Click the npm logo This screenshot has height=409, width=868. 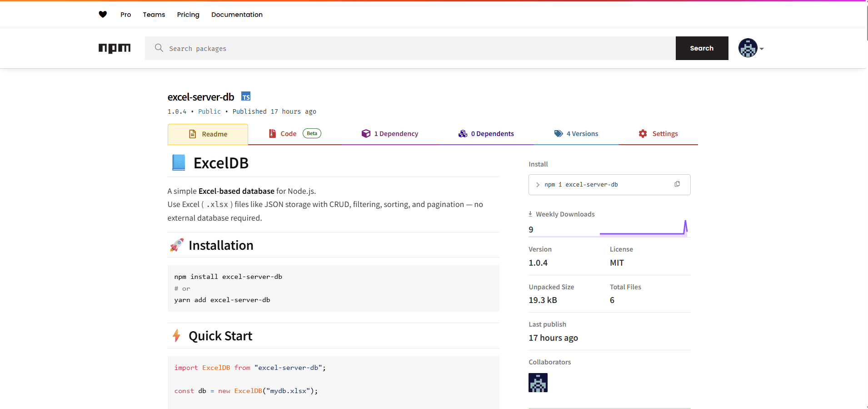click(x=115, y=48)
